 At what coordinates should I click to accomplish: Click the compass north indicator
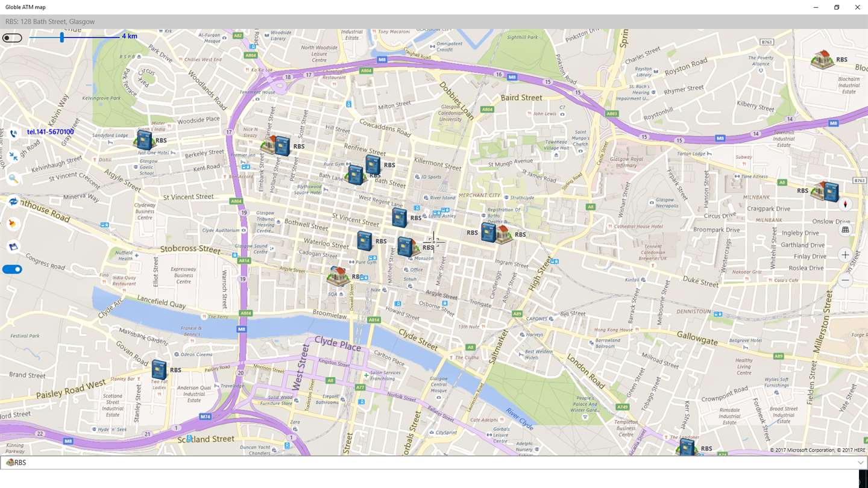click(x=845, y=204)
